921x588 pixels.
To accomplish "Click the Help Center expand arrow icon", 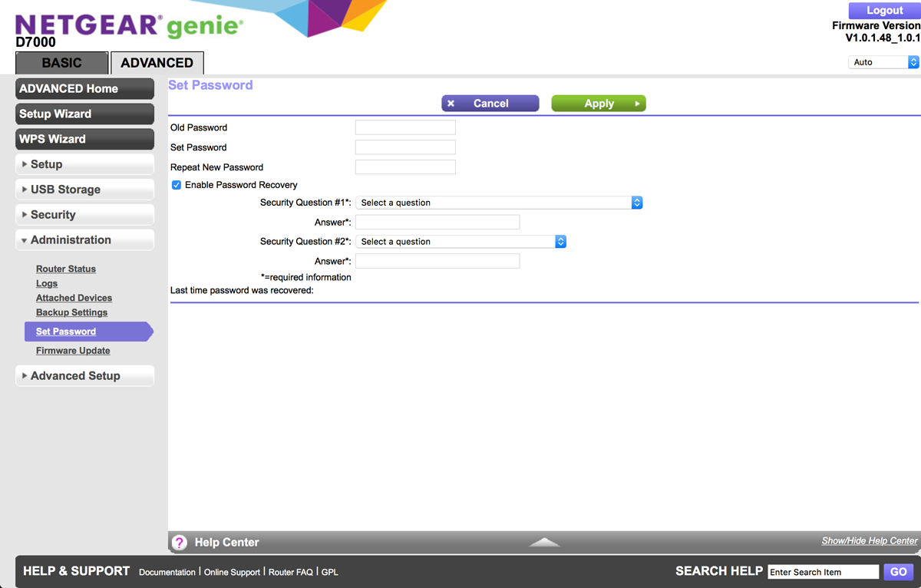I will pos(544,542).
